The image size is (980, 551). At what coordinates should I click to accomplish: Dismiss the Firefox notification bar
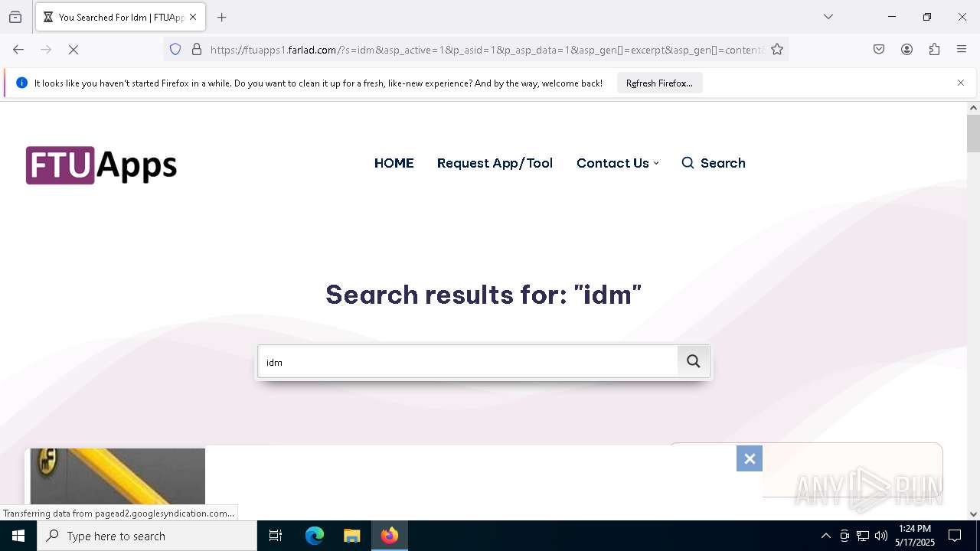961,83
